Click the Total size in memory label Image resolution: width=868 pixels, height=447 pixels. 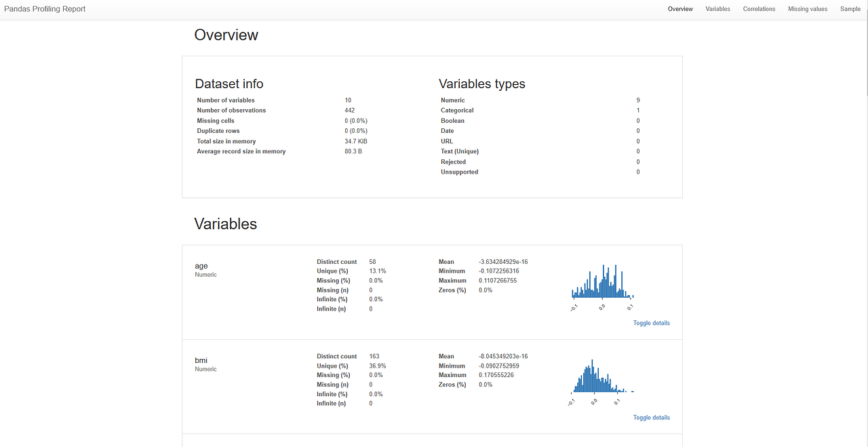pos(226,141)
